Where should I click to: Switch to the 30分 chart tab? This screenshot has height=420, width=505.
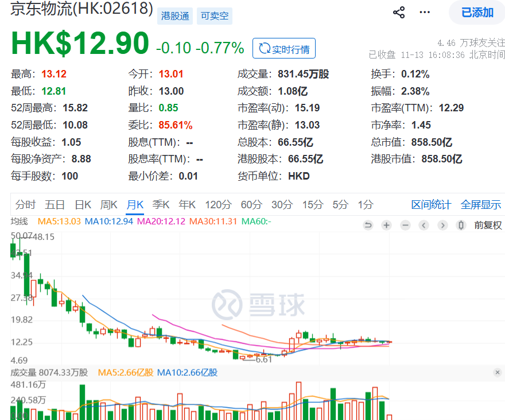282,204
